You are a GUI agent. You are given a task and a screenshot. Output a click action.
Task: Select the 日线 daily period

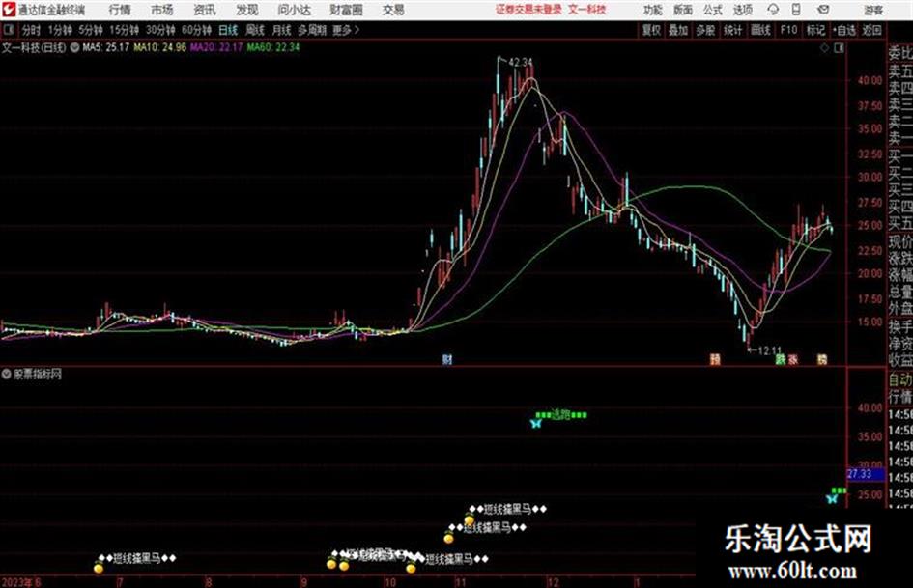point(228,30)
